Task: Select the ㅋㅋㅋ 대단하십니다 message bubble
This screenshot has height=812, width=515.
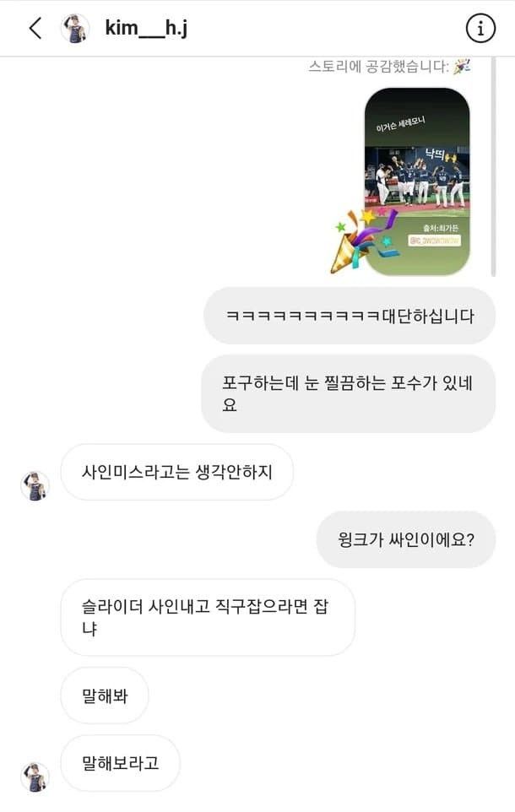Action: tap(350, 316)
